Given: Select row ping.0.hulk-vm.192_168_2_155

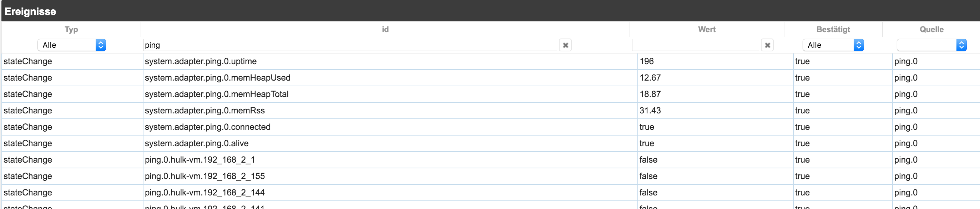Looking at the screenshot, I should tap(491, 176).
